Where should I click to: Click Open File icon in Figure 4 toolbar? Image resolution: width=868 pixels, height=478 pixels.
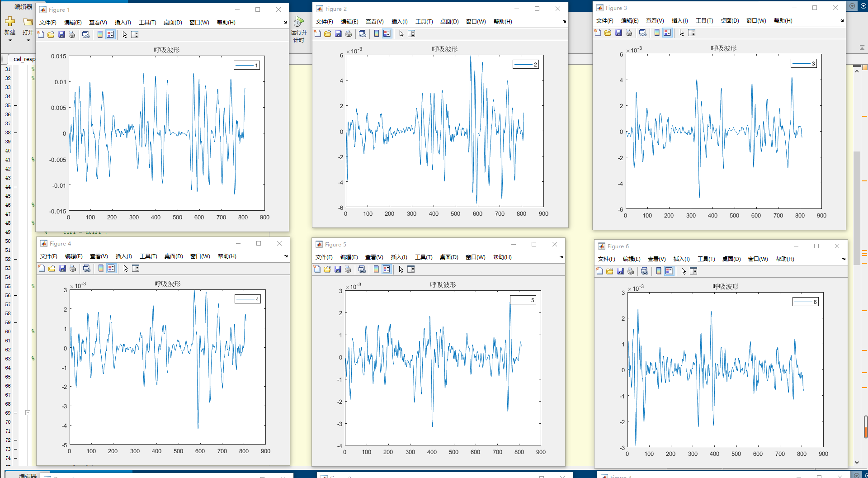click(52, 268)
